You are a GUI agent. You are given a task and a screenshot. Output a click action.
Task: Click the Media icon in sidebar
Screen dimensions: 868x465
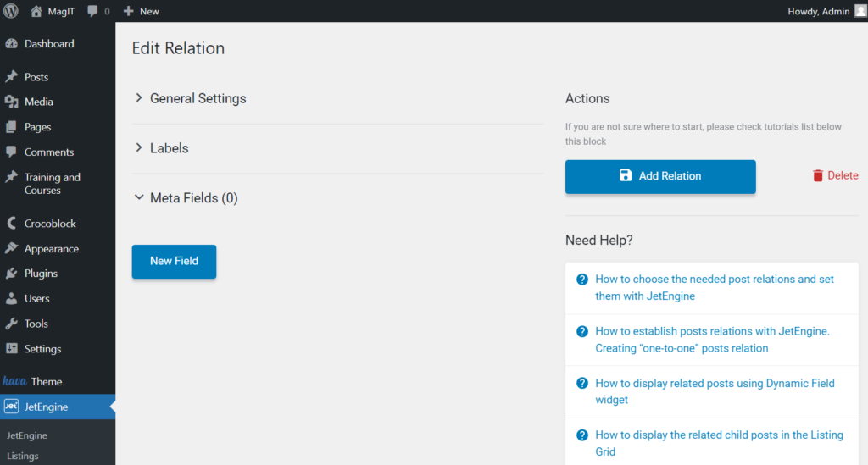(12, 102)
